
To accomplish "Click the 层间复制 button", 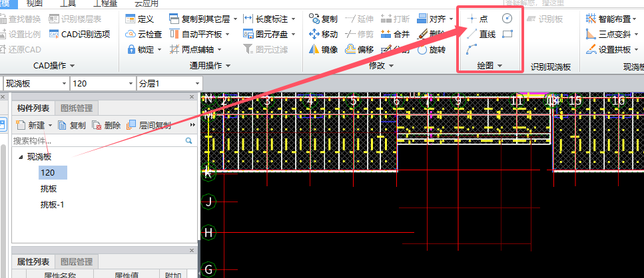I will 149,126.
